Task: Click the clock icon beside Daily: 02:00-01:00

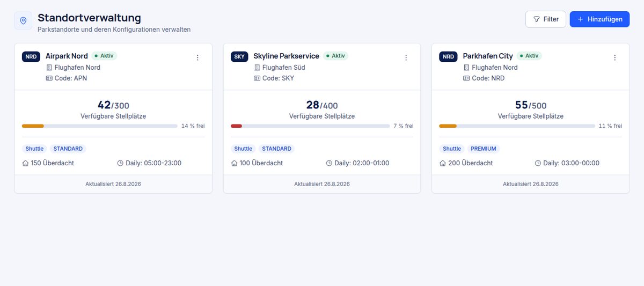Action: [330, 163]
